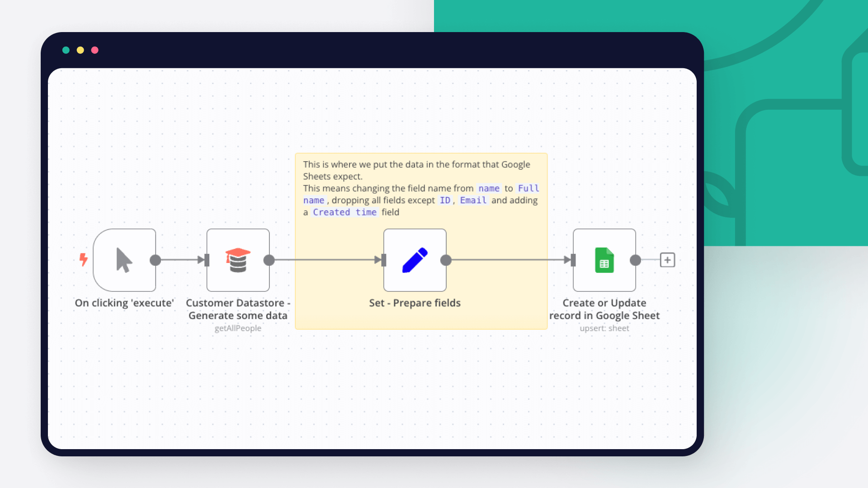Click the lightning bolt trigger indicator

click(x=83, y=260)
